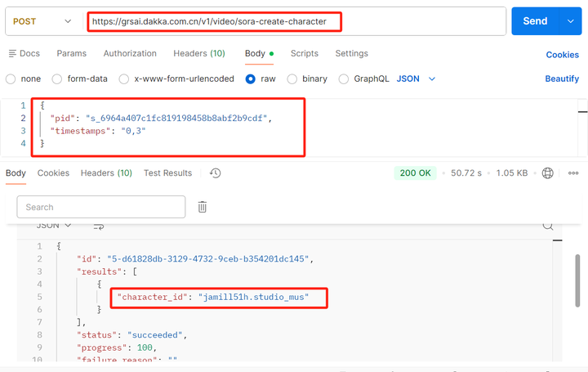This screenshot has height=372, width=588.
Task: Open the Scripts tab
Action: pos(304,53)
